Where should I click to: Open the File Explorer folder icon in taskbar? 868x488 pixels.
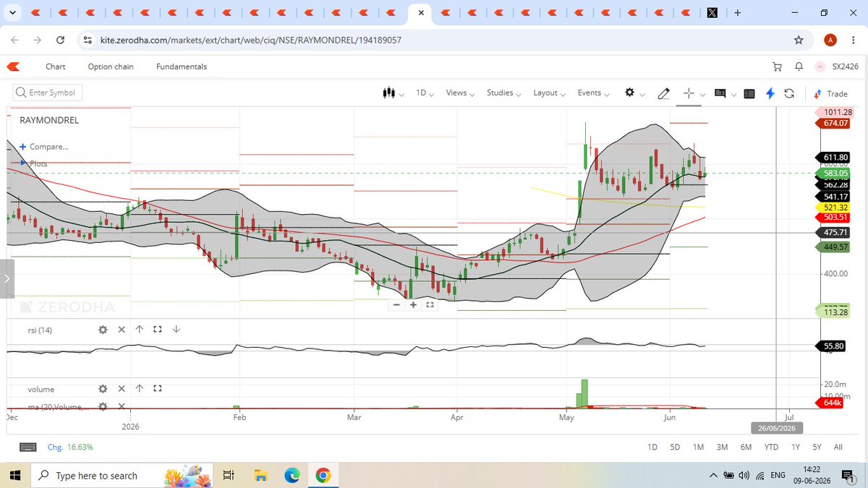(260, 475)
